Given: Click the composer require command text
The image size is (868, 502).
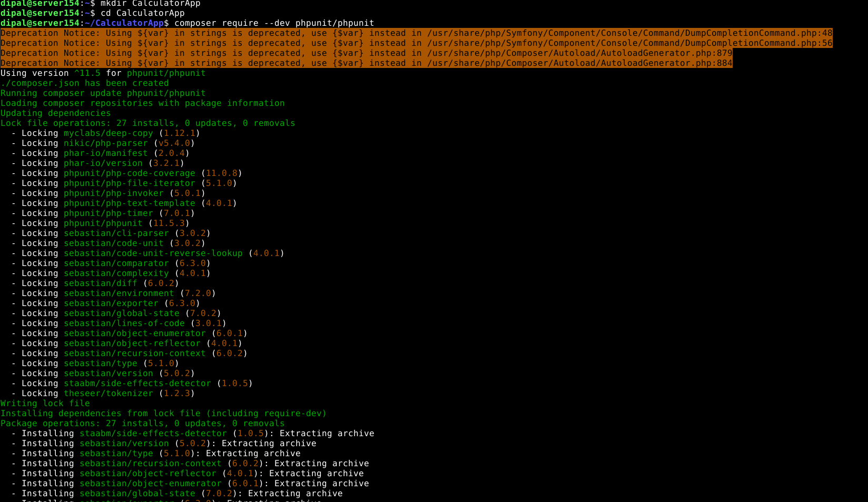Looking at the screenshot, I should [274, 23].
